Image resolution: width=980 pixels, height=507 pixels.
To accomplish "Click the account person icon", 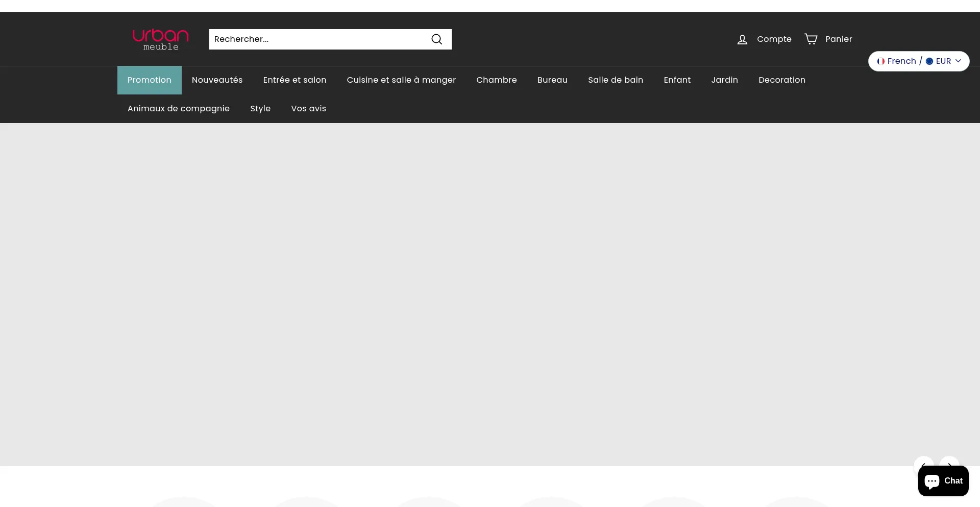I will click(742, 39).
